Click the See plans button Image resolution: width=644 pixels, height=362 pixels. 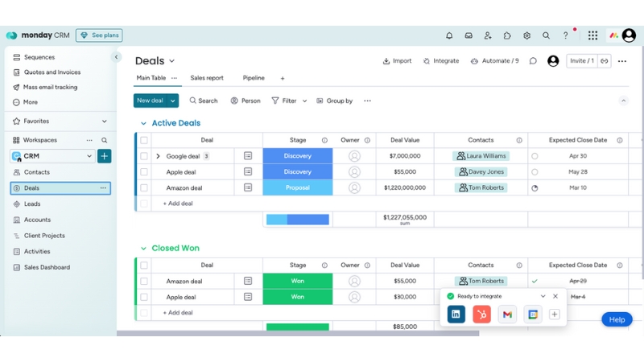point(99,35)
